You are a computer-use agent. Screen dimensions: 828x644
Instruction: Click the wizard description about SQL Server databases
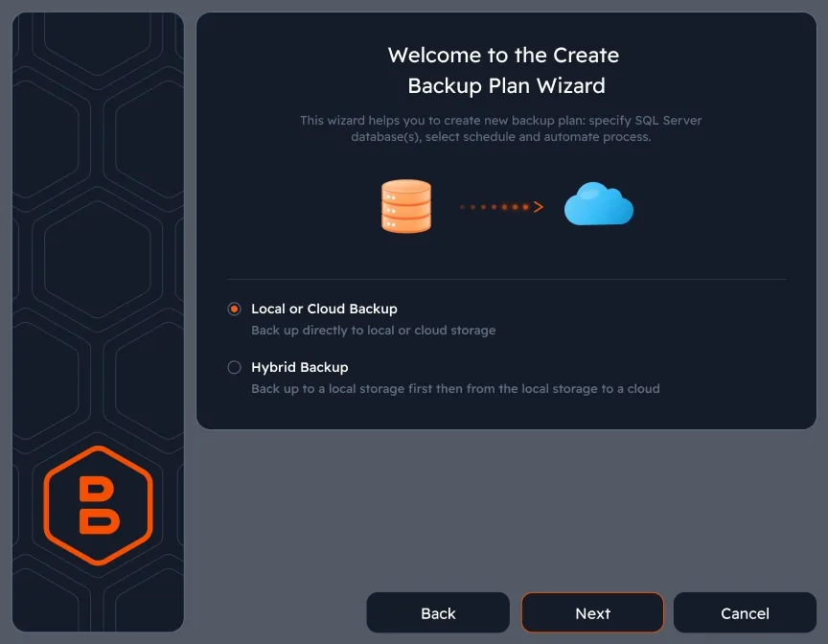500,128
